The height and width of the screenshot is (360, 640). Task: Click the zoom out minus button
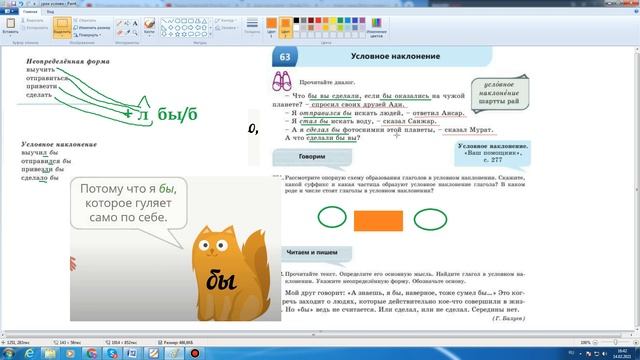[x=596, y=342]
